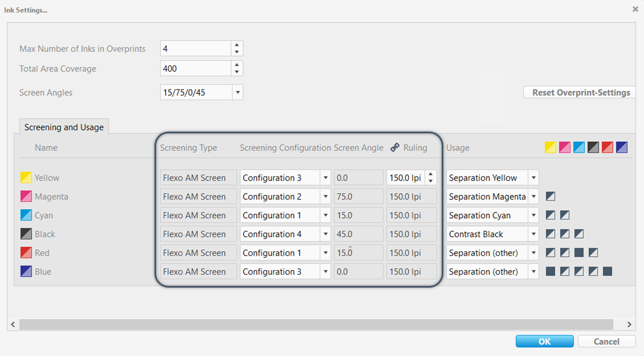Viewport: 644px width, 356px height.
Task: Open Yellow's Screening Configuration dropdown
Action: [325, 178]
